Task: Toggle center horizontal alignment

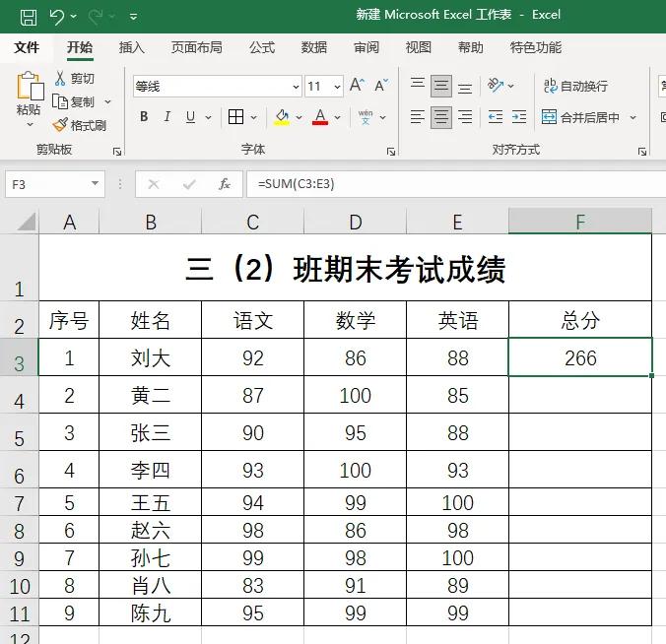Action: [441, 117]
